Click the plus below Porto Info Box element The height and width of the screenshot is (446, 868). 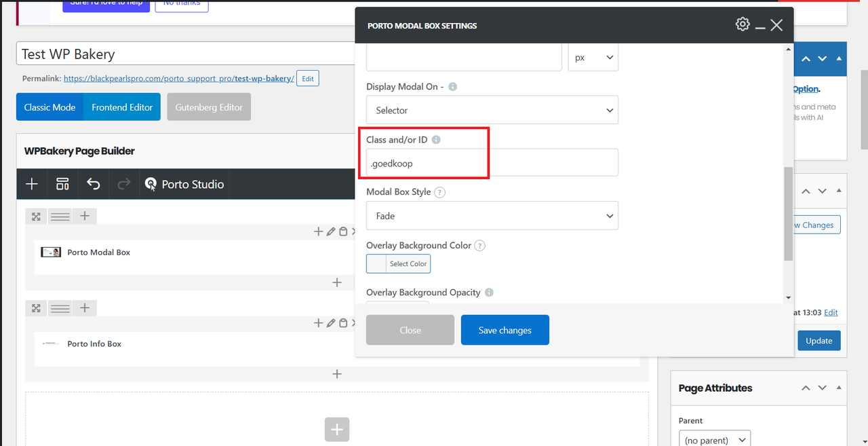337,374
